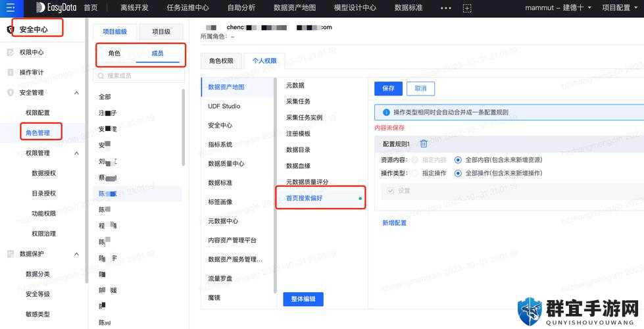
Task: Select 指定内容 radio button
Action: click(x=415, y=160)
